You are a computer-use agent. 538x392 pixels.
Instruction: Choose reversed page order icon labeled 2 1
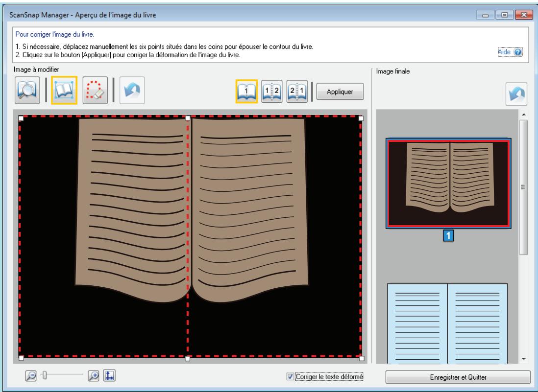point(297,91)
